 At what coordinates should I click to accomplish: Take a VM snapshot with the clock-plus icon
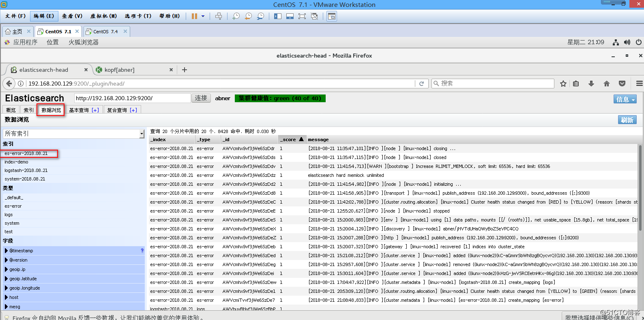236,16
